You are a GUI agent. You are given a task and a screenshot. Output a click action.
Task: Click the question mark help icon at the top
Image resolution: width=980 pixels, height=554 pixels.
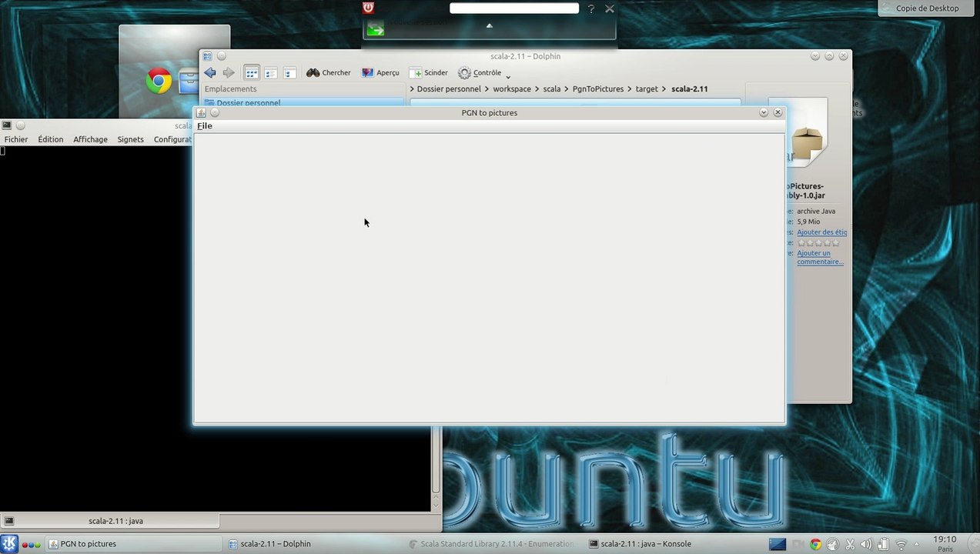(x=591, y=9)
